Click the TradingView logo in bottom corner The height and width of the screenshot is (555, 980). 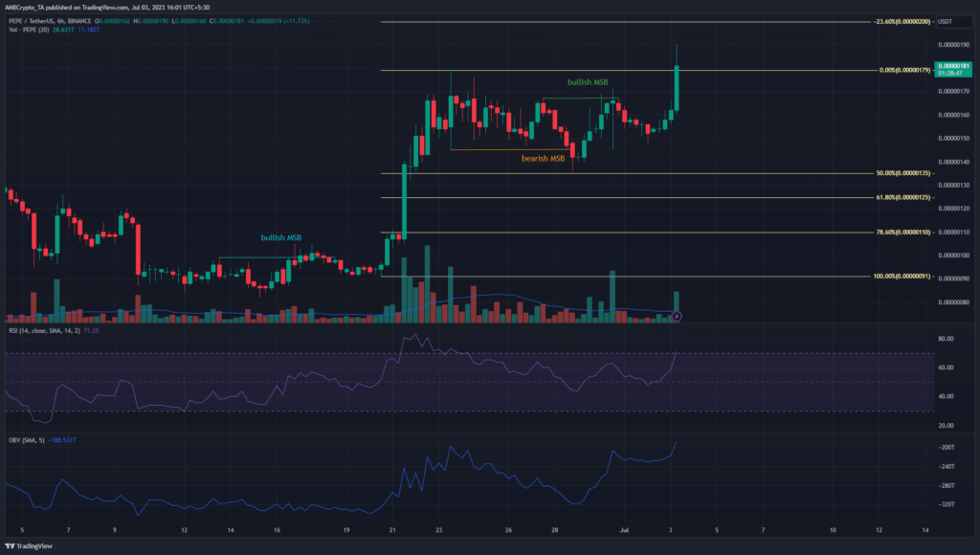(27, 545)
